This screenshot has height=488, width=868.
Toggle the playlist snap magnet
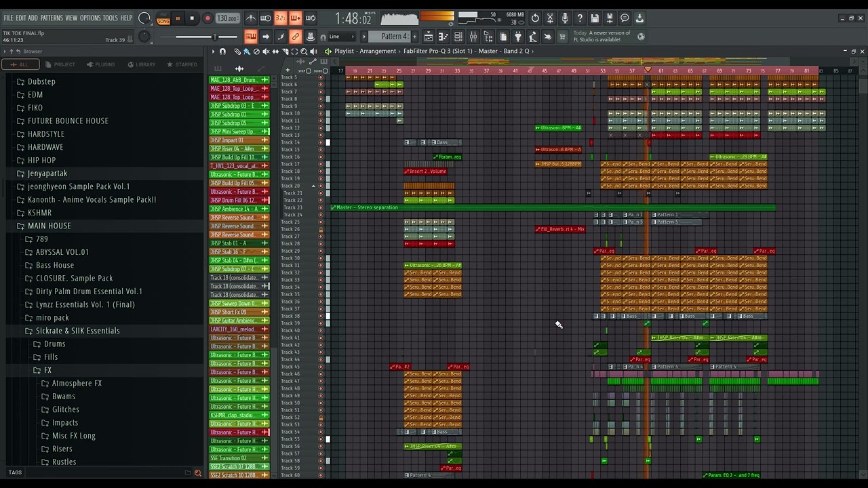point(222,52)
